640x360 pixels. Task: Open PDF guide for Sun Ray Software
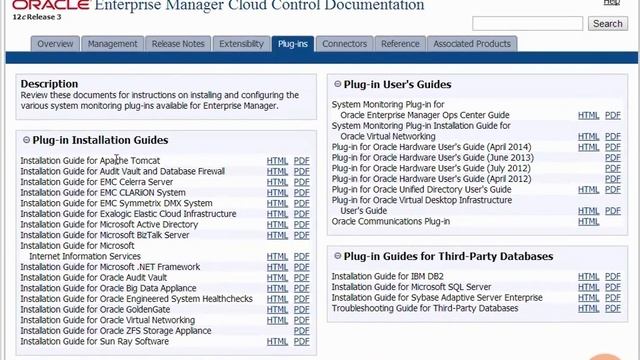pos(302,342)
